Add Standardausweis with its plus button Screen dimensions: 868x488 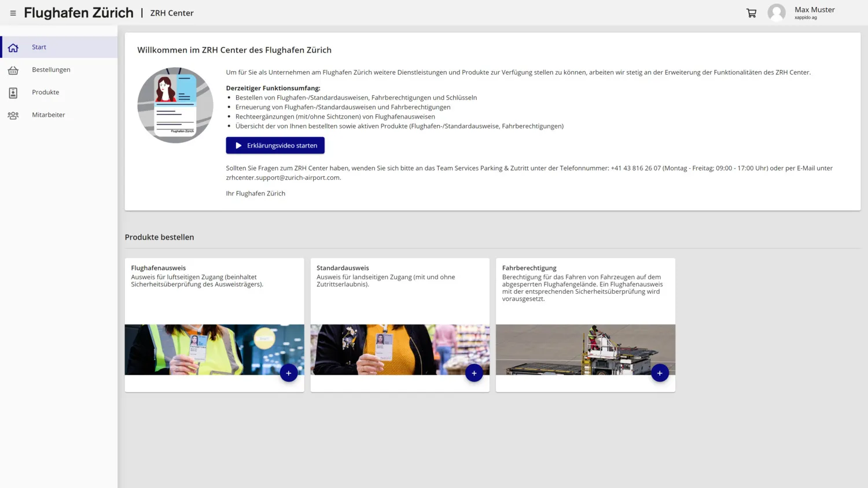474,373
